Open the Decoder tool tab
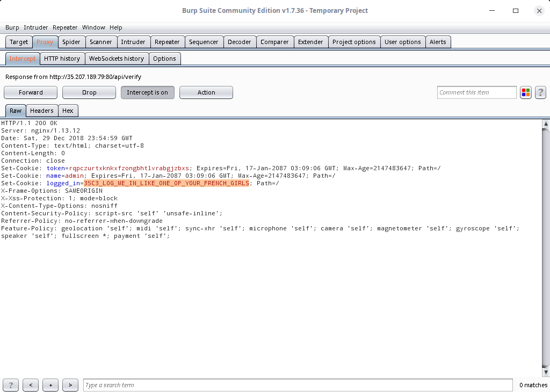Screen dimensions: 550x392 point(239,42)
